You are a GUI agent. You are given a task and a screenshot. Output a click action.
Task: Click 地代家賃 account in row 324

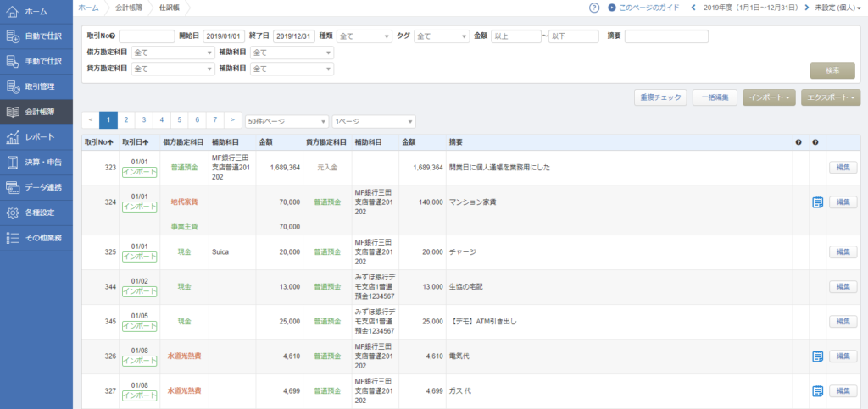tap(184, 202)
